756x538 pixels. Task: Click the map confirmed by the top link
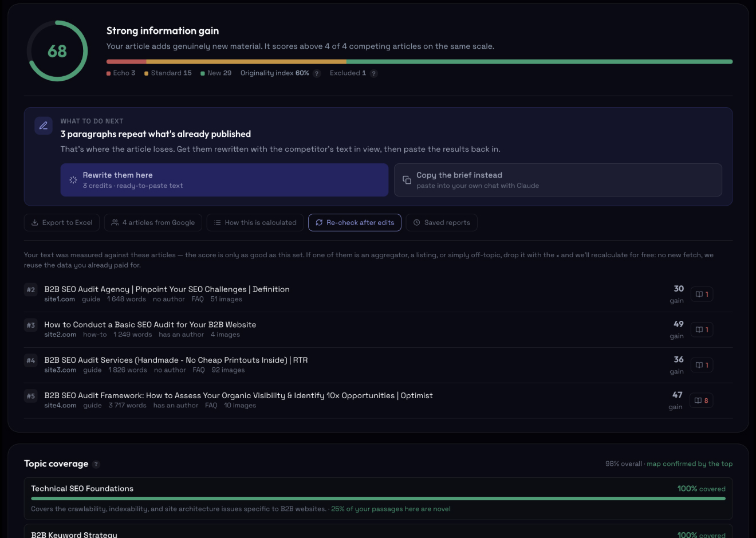(x=690, y=464)
